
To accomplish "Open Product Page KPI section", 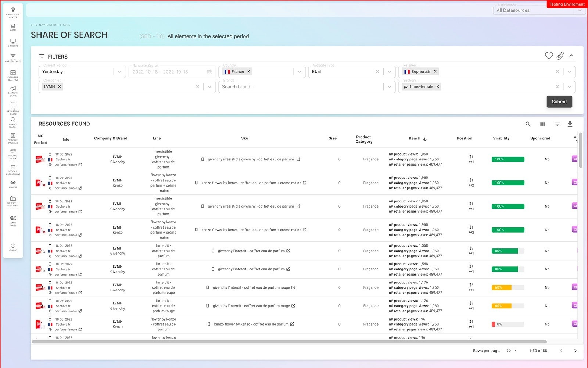I will coord(13,138).
